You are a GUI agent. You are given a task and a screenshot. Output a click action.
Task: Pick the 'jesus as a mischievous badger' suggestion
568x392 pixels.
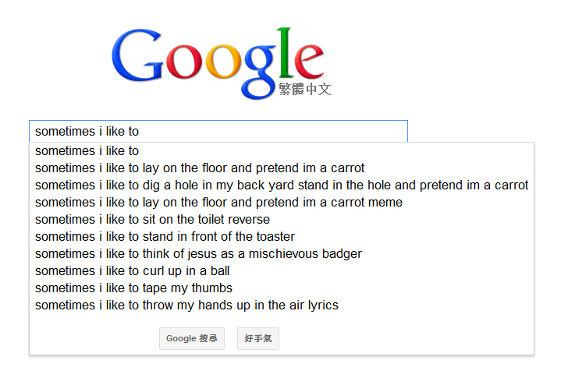198,254
